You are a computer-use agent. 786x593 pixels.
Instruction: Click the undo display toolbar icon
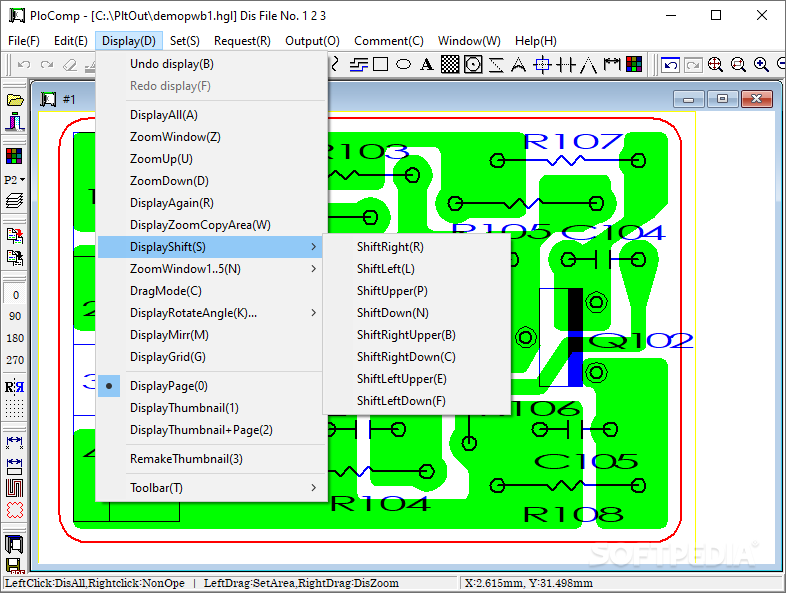click(670, 65)
